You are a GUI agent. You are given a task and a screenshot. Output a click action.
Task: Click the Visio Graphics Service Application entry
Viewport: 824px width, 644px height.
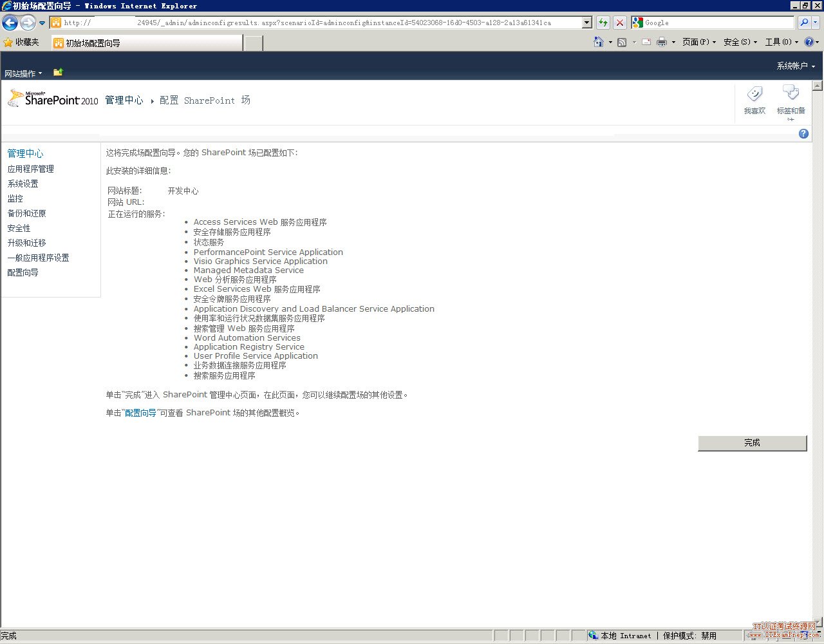(261, 261)
